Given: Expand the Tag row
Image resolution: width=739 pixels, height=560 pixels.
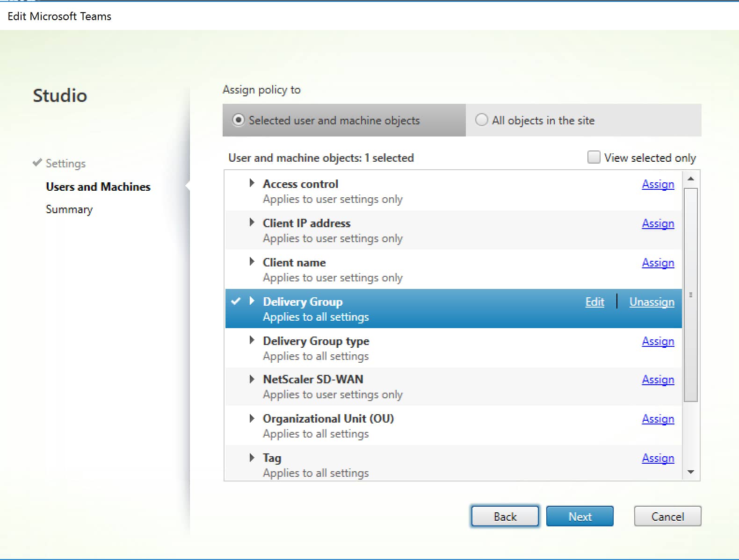Looking at the screenshot, I should point(252,457).
